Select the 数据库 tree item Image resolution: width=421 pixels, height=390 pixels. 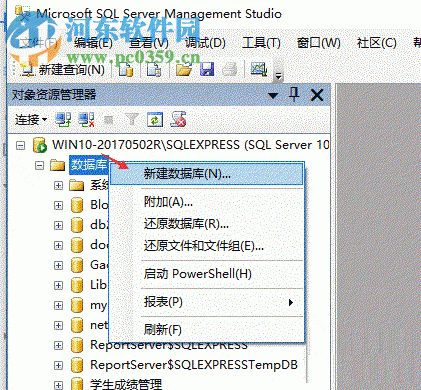89,165
